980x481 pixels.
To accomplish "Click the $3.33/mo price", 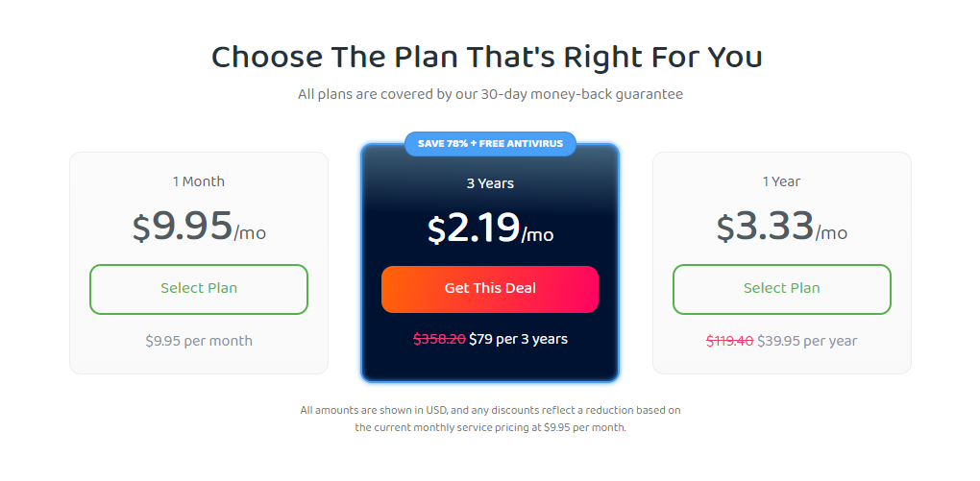I will coord(782,227).
